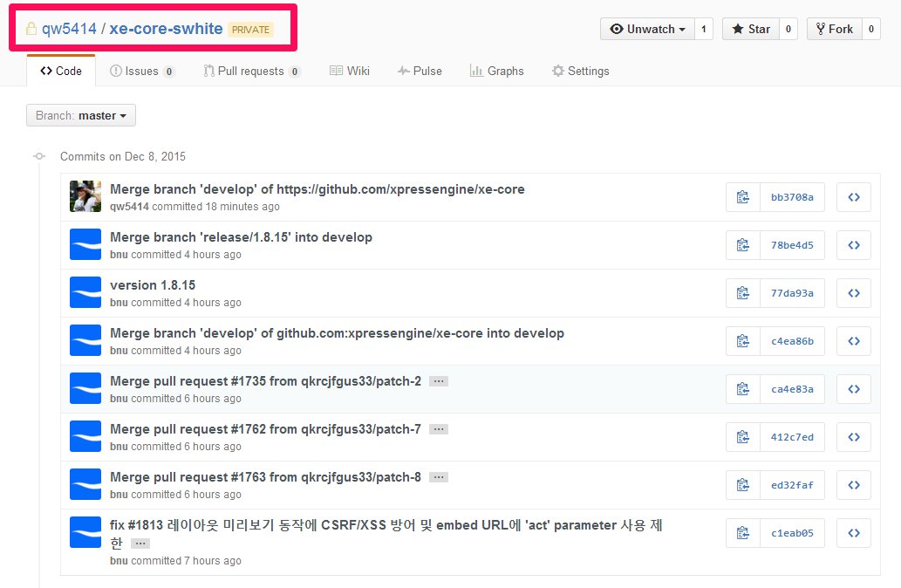This screenshot has width=901, height=588.
Task: Browse code at commit c4ea86b
Action: click(854, 341)
